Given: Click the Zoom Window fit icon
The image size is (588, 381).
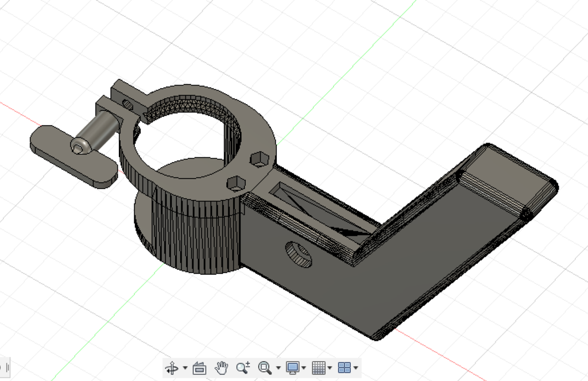Looking at the screenshot, I should [x=265, y=368].
